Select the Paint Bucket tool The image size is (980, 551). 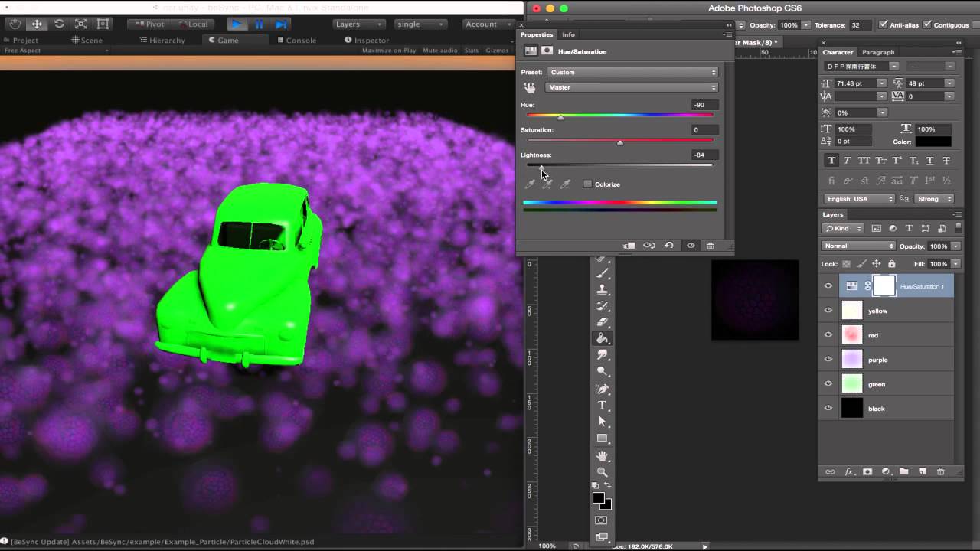pos(603,338)
